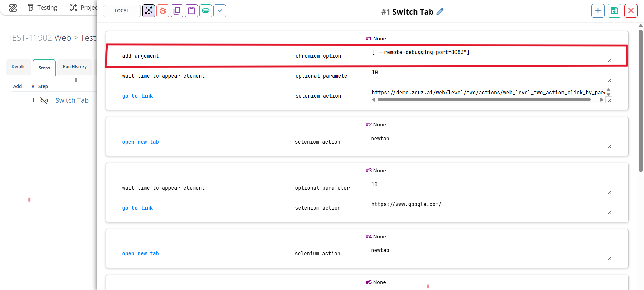Close the step editor with red X
Image resolution: width=644 pixels, height=290 pixels.
[x=631, y=11]
